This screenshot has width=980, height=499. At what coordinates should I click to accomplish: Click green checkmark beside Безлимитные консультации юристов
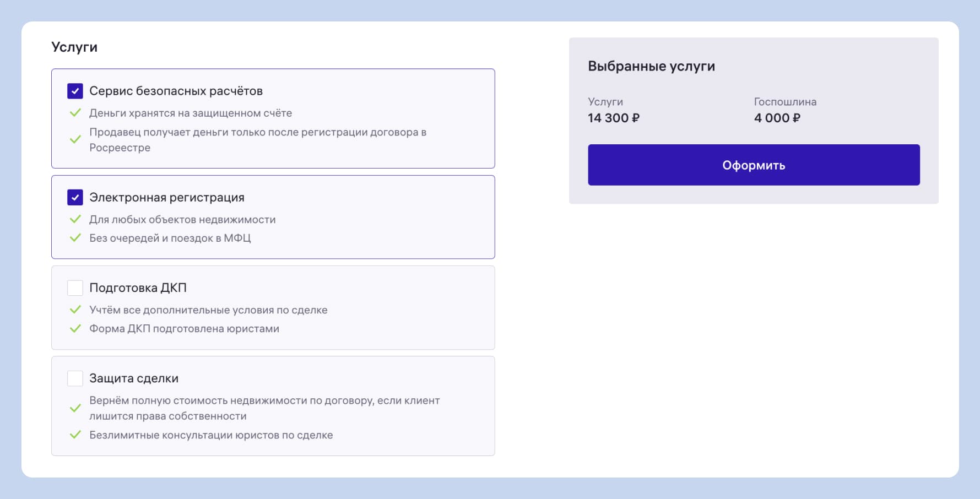(75, 435)
